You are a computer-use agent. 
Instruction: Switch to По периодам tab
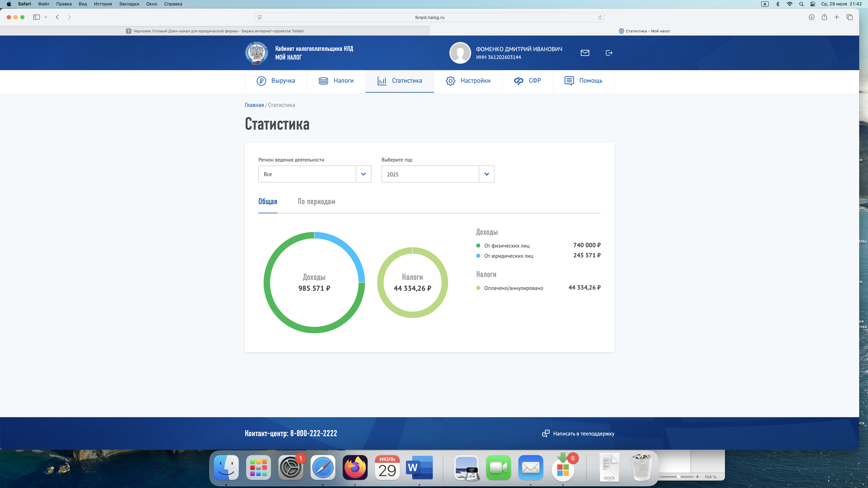(x=316, y=201)
